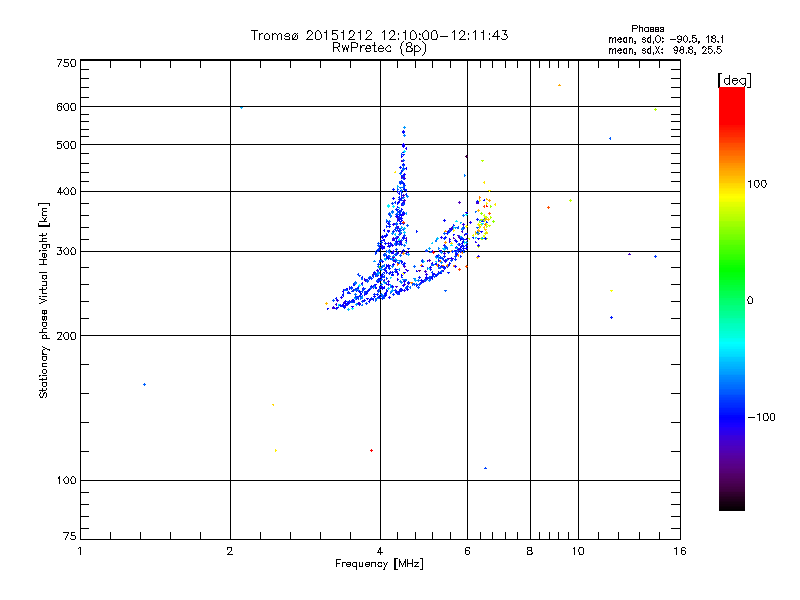Viewport: 800px width, 600px height.
Task: Click the y-axis tick label "500"
Action: click(67, 145)
